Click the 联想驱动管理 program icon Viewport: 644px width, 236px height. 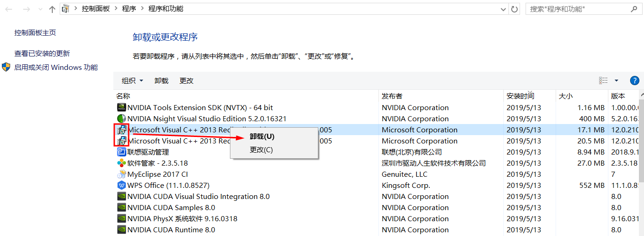coord(121,152)
